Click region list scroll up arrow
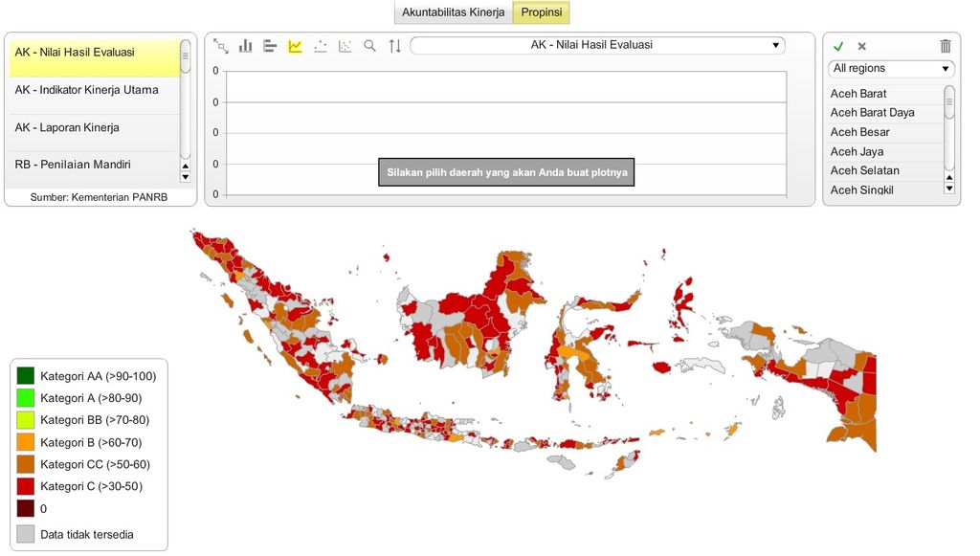 pyautogui.click(x=949, y=178)
